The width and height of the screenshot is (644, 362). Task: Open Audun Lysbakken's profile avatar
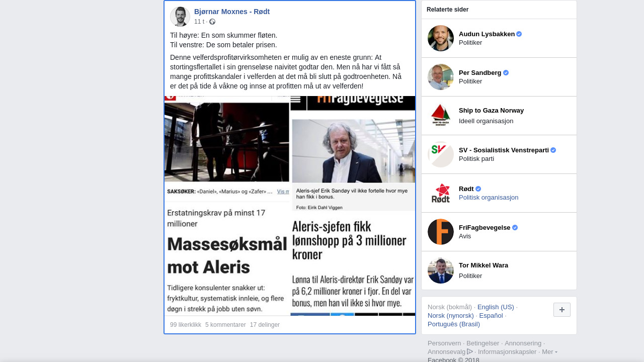pyautogui.click(x=441, y=38)
